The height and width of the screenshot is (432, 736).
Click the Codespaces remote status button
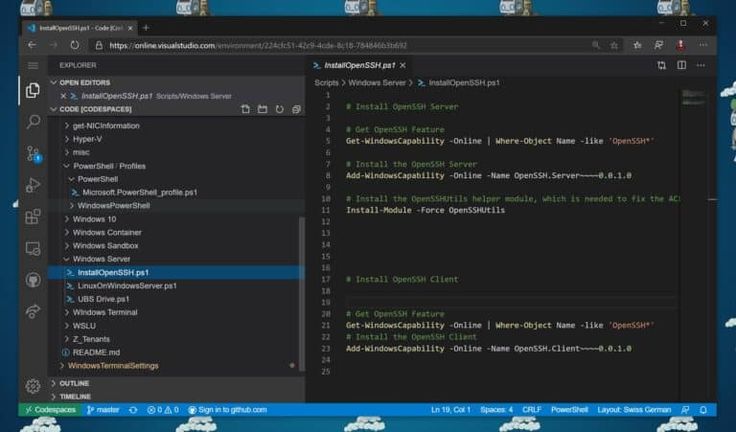point(50,410)
